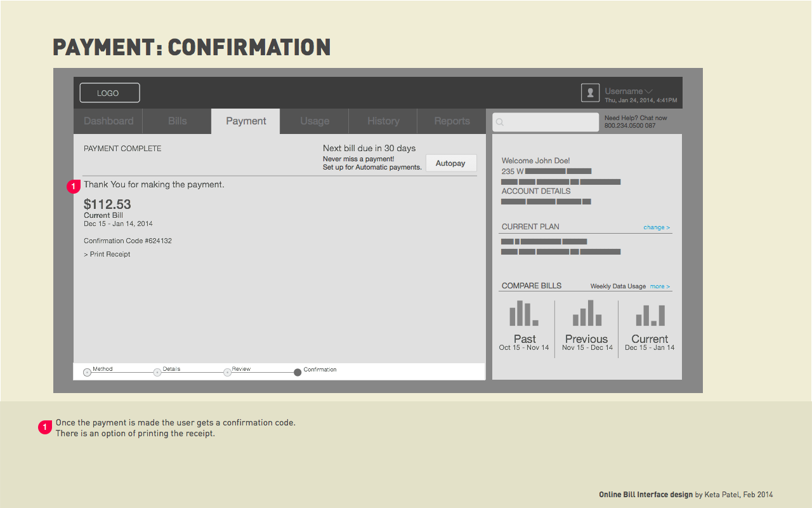Select the Payment tab
Viewport: 812px width, 508px height.
tap(246, 121)
